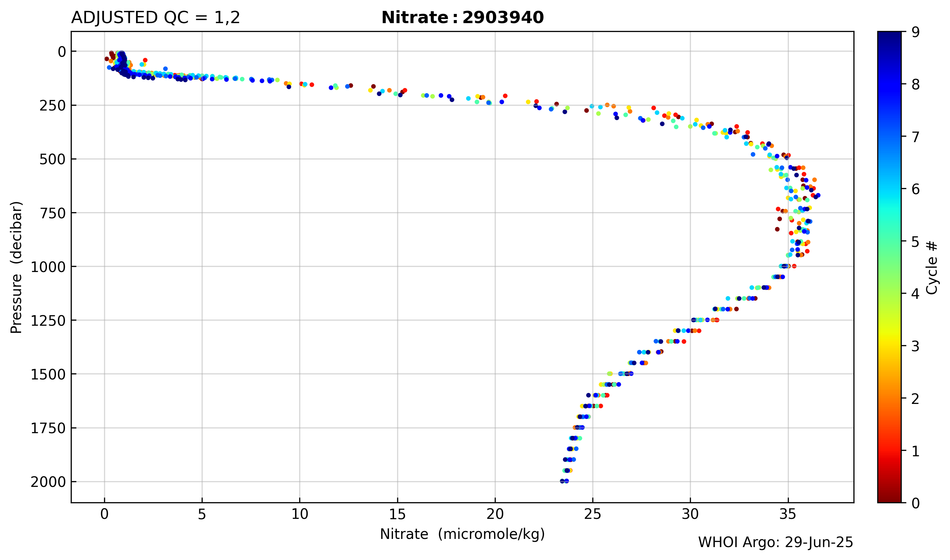Click the y-axis tick label 1000

coord(48,267)
